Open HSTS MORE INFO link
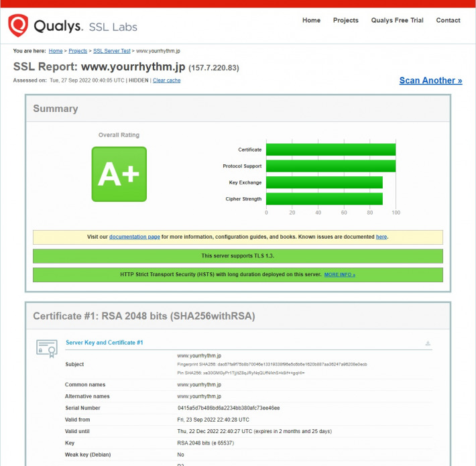This screenshot has height=466, width=476. coord(339,275)
